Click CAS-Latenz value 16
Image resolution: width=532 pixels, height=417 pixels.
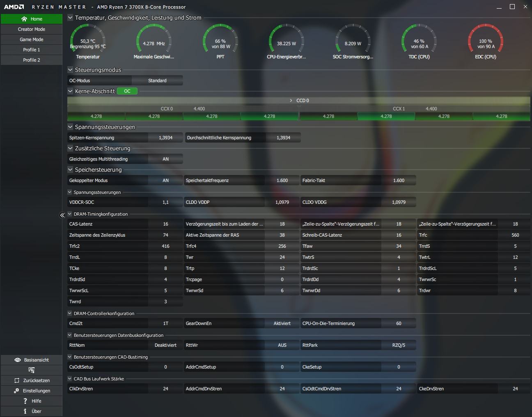(165, 224)
